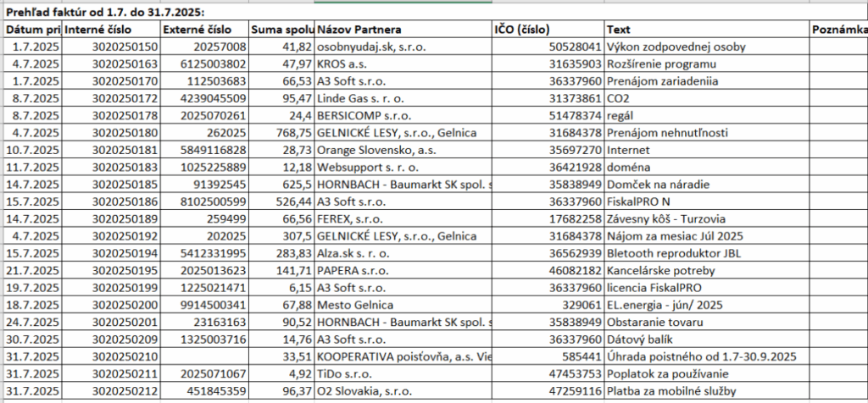
Task: Select the partner cell "PAPERA s.r.o."
Action: click(x=403, y=270)
